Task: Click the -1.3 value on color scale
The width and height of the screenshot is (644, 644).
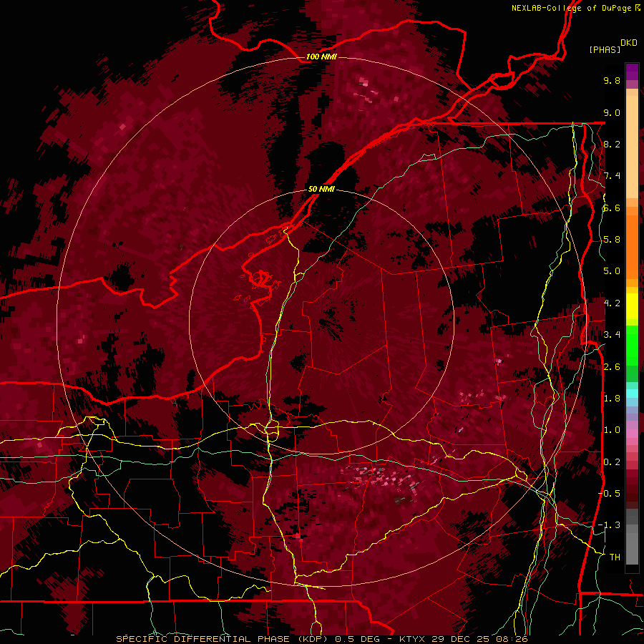Action: click(609, 525)
